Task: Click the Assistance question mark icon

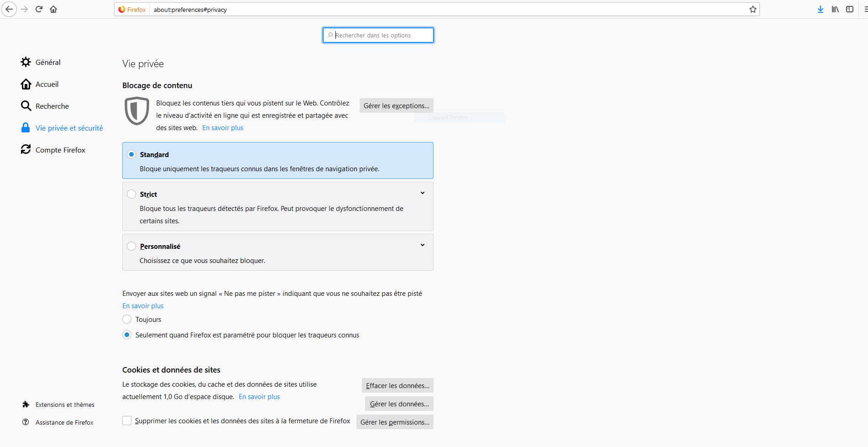Action: tap(26, 422)
